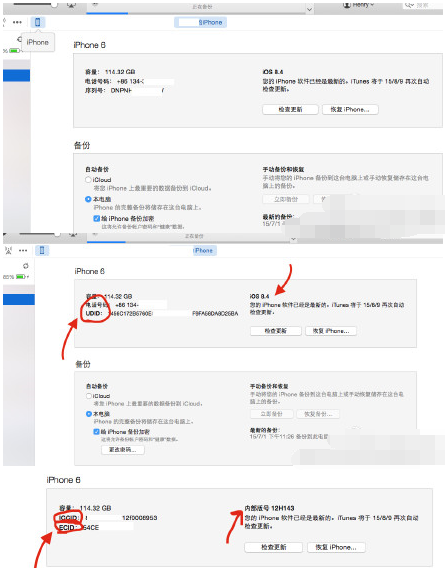Click the antenna icon left of the dots in the UDID window
The height and width of the screenshot is (568, 445).
[x=9, y=250]
